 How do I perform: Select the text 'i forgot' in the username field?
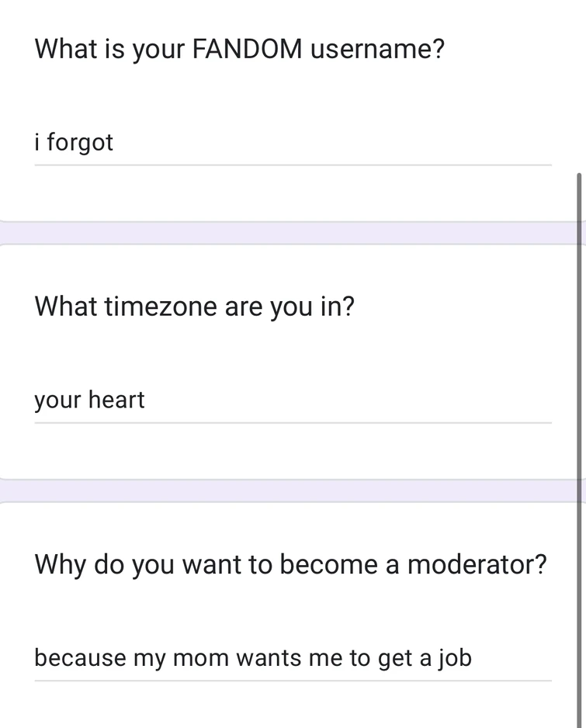pyautogui.click(x=74, y=142)
